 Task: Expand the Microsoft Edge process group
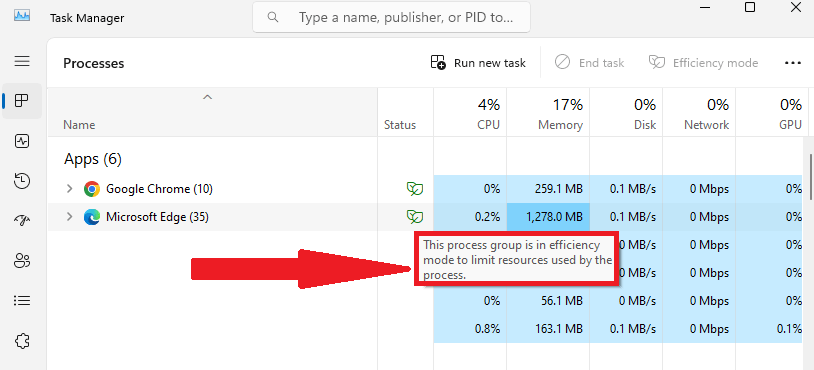[x=70, y=217]
